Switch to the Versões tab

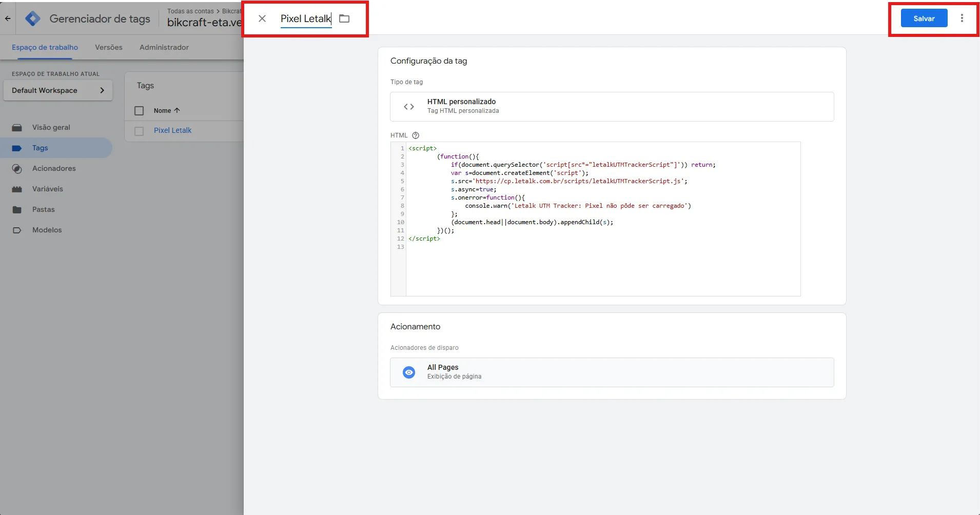tap(109, 47)
